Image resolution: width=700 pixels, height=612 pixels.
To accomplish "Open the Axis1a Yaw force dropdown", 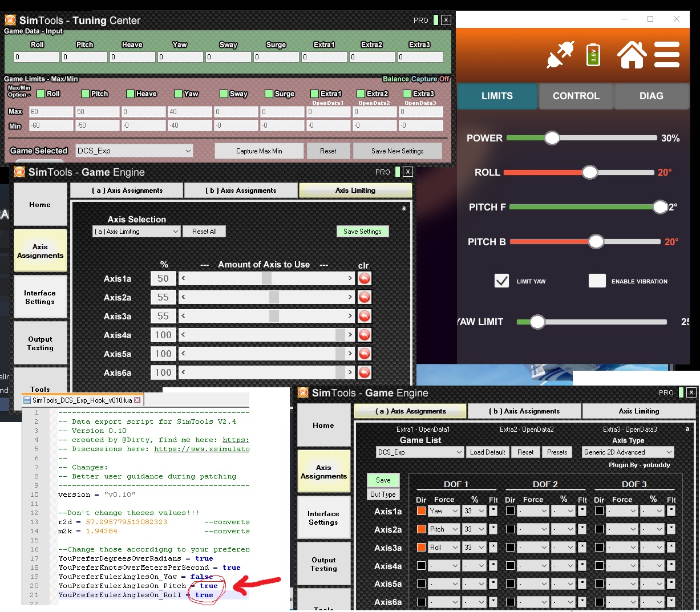I will (444, 511).
